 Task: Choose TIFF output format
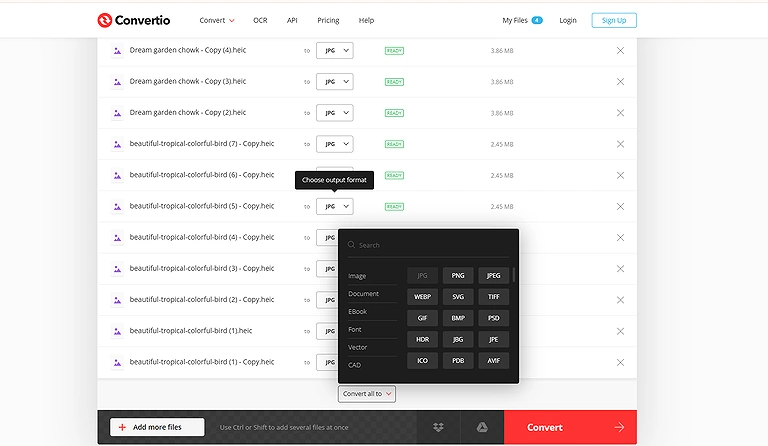click(493, 297)
